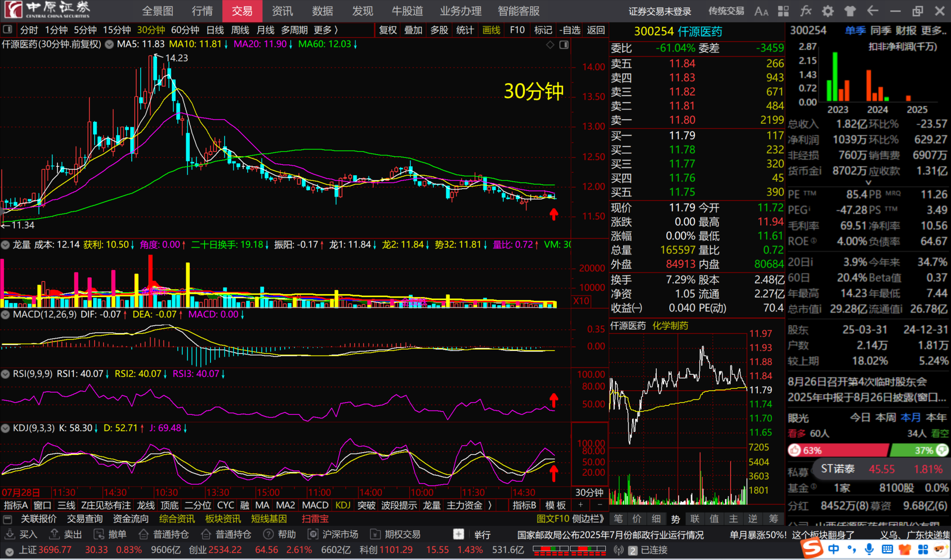Open the skin theme shirt icon
The image size is (951, 560).
pyautogui.click(x=850, y=11)
